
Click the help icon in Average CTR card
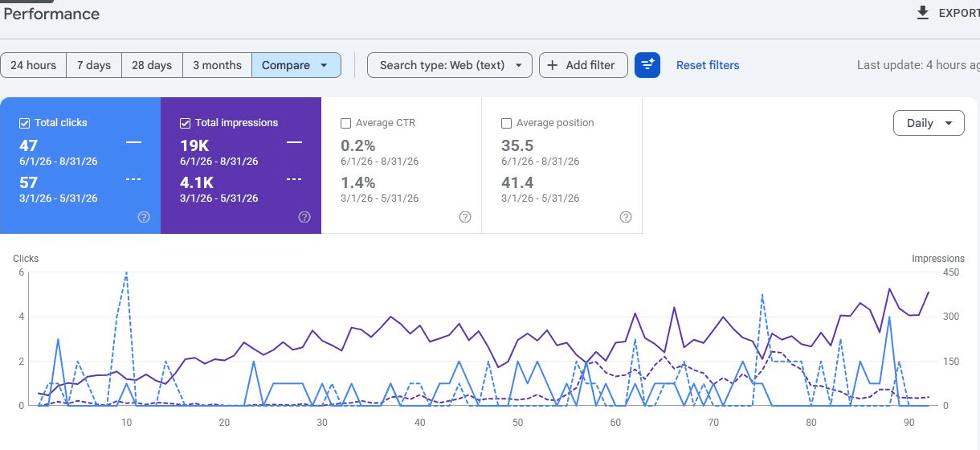point(465,217)
